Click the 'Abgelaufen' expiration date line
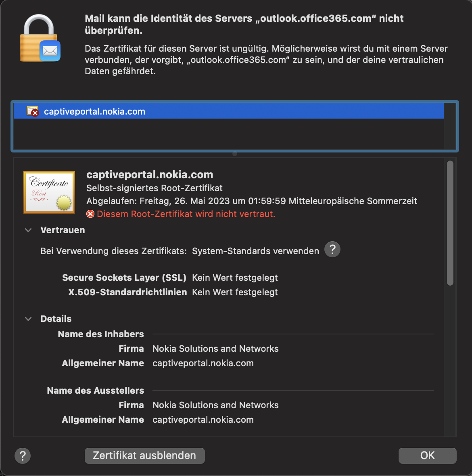This screenshot has height=476, width=472. point(252,201)
